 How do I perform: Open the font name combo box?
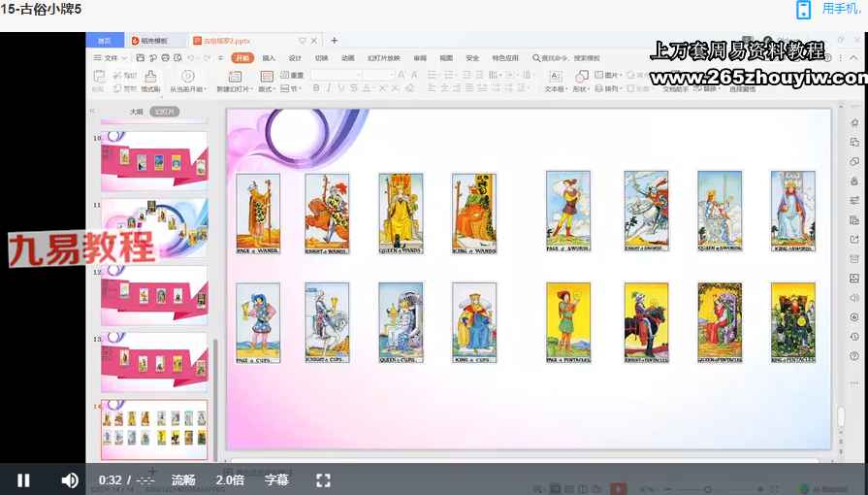(338, 75)
